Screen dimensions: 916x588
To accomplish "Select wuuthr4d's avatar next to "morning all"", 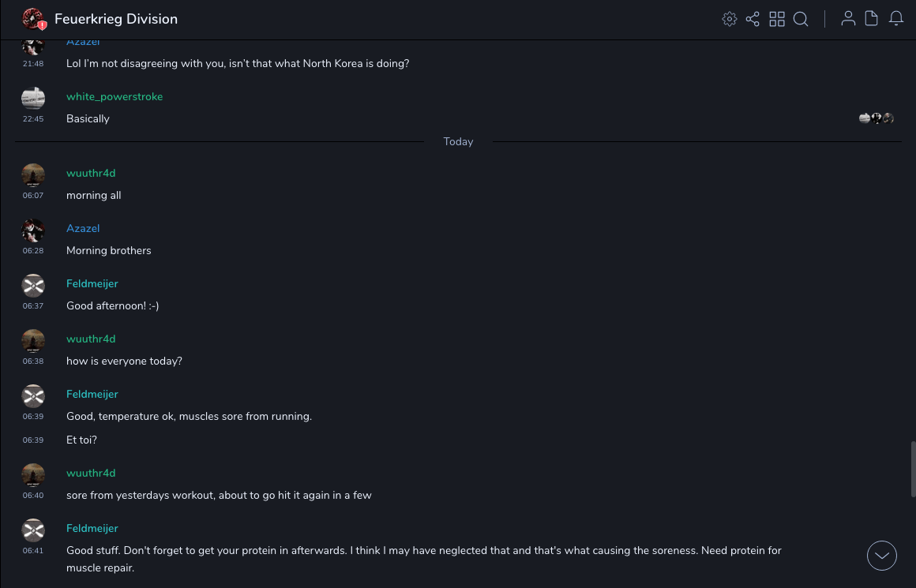I will (x=33, y=175).
